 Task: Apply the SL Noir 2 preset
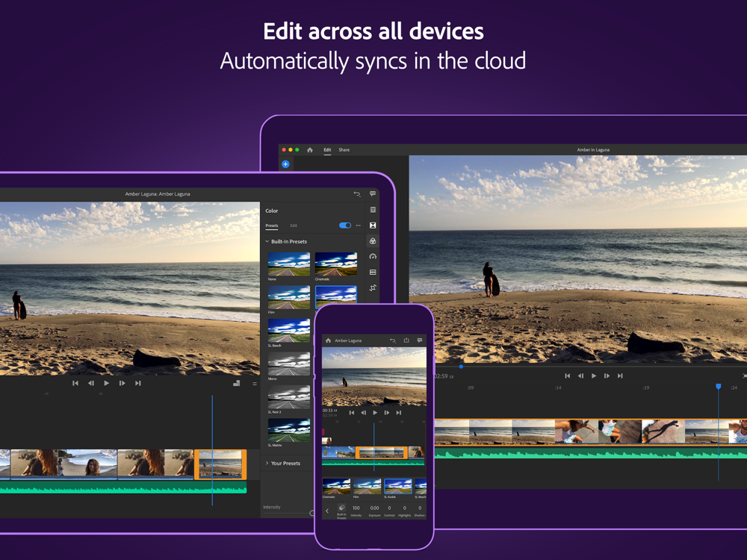[288, 397]
